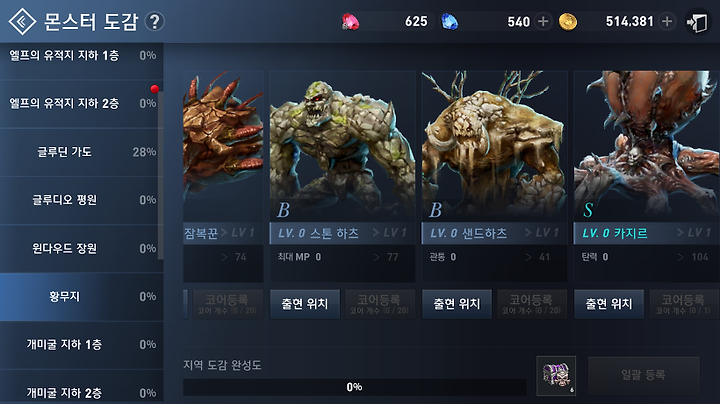Screen dimensions: 720x404
Task: Click the 일괄 등록 button
Action: click(x=643, y=375)
